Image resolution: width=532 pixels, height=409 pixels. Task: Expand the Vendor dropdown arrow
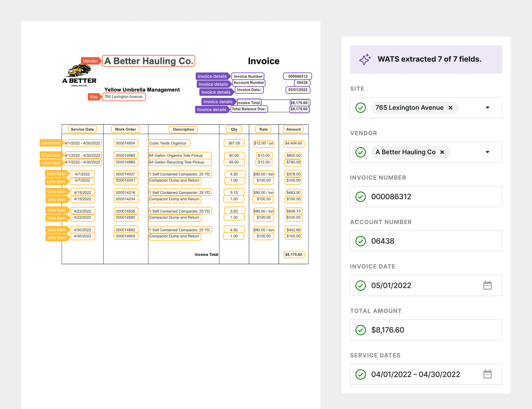pyautogui.click(x=488, y=152)
